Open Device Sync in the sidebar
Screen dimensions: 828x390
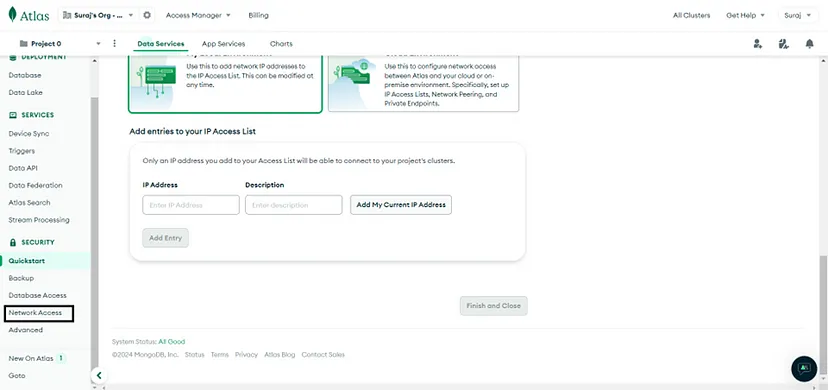pyautogui.click(x=29, y=134)
